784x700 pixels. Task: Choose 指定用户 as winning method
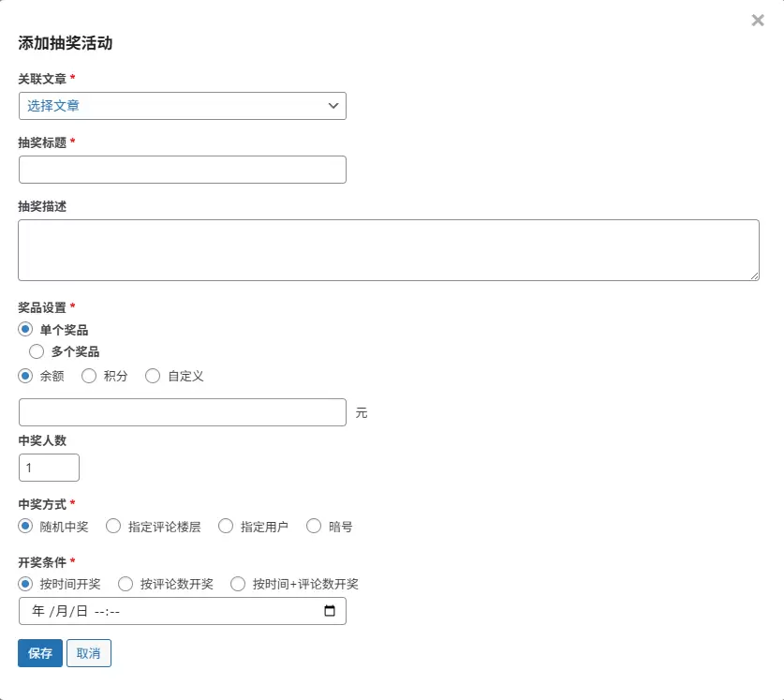(x=225, y=526)
